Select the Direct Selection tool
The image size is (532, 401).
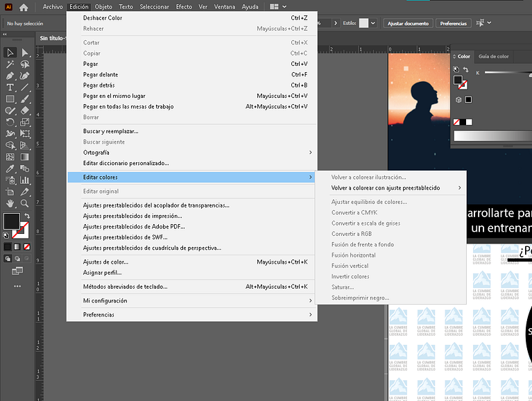(x=25, y=53)
